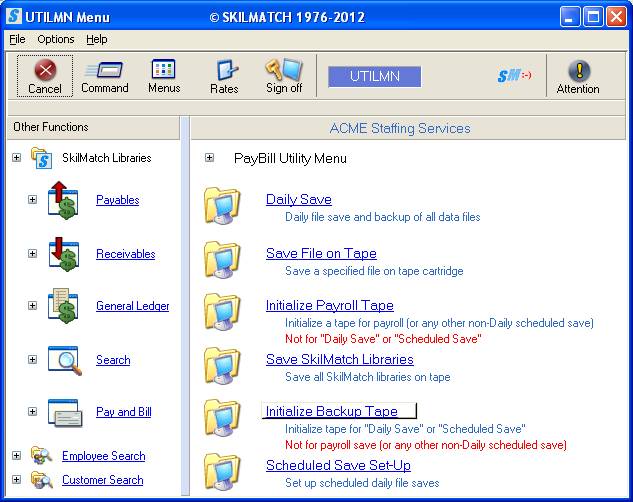Click the Search magnifier icon
633x502 pixels.
[x=65, y=360]
